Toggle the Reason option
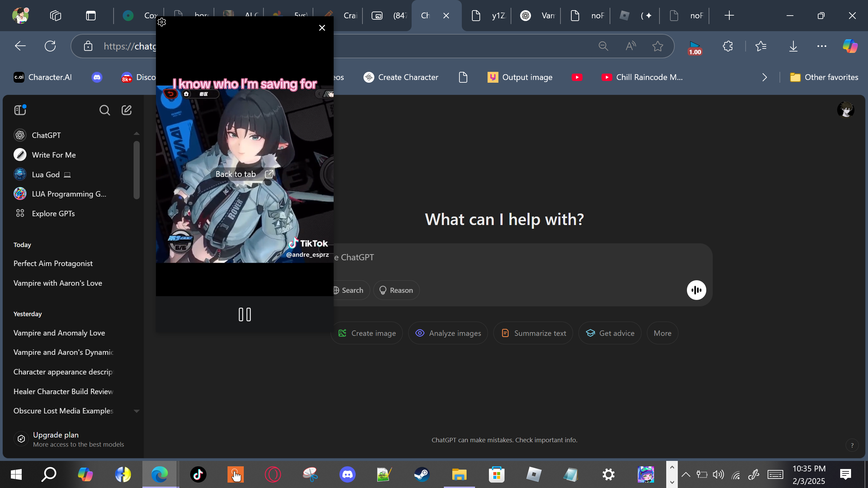The width and height of the screenshot is (868, 488). [396, 290]
